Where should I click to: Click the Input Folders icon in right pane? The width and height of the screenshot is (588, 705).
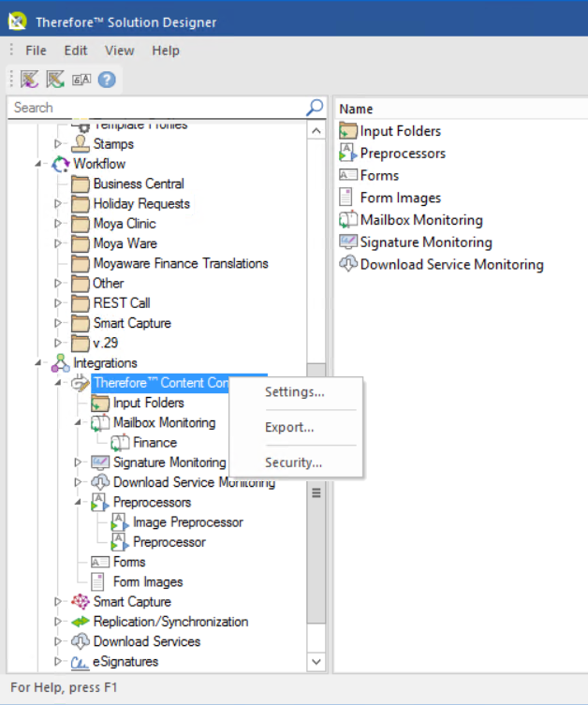348,131
